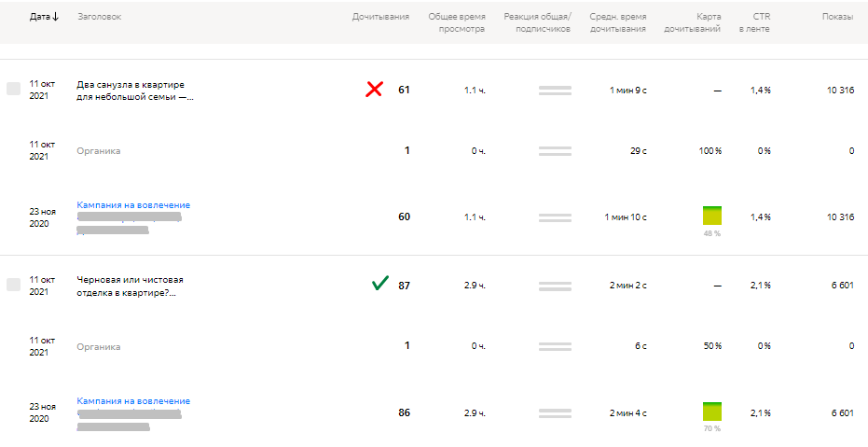Select the second Органика row label
Screen dimensions: 868x447
(98, 346)
